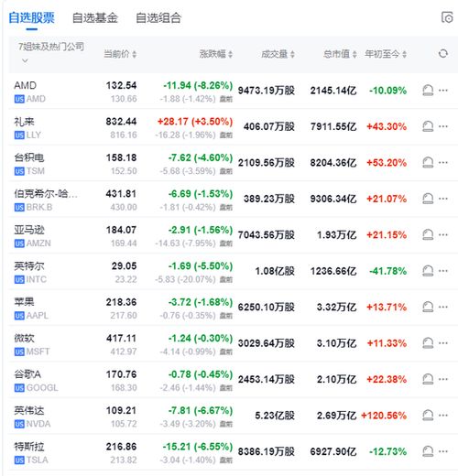Click NVDA year-to-date value +120.56%

[x=384, y=416]
